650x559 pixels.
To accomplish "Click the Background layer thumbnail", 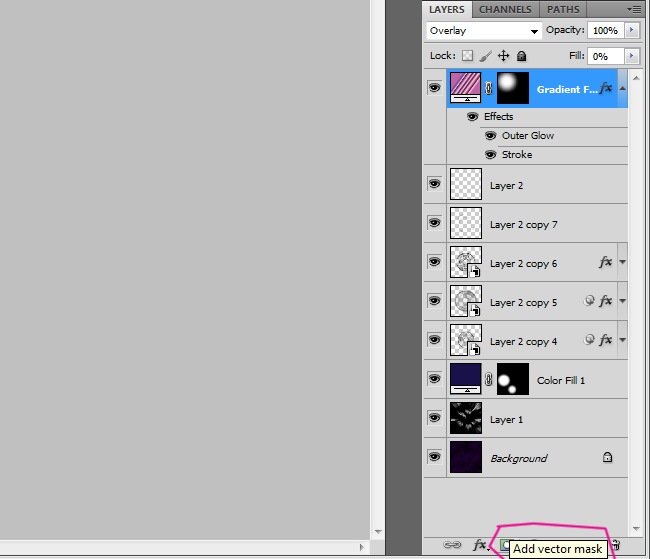I will click(x=466, y=457).
